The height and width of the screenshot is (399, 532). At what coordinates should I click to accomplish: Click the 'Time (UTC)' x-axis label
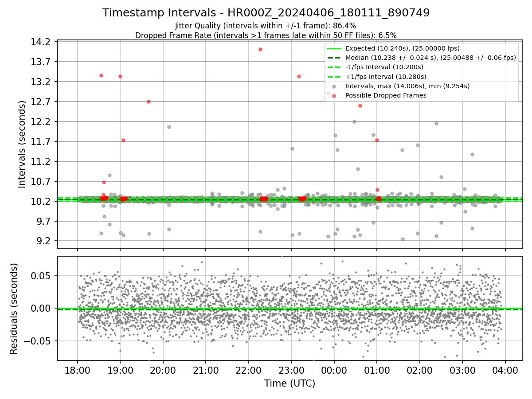click(289, 383)
